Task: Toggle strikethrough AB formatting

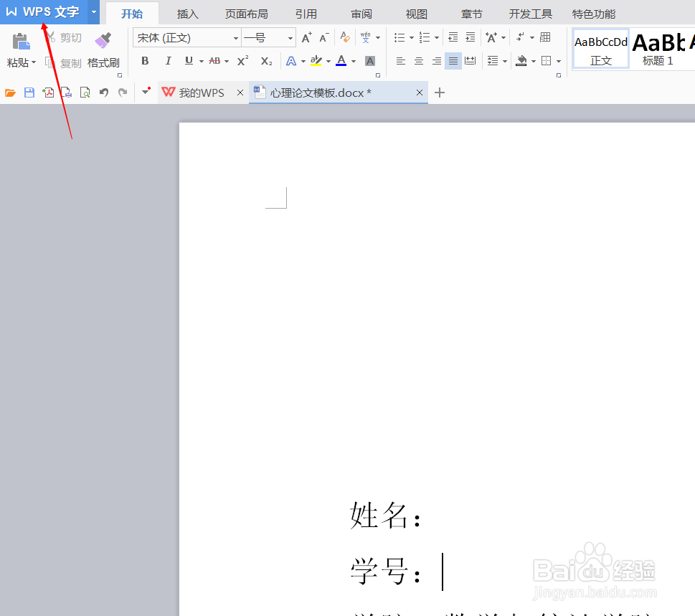Action: 214,61
